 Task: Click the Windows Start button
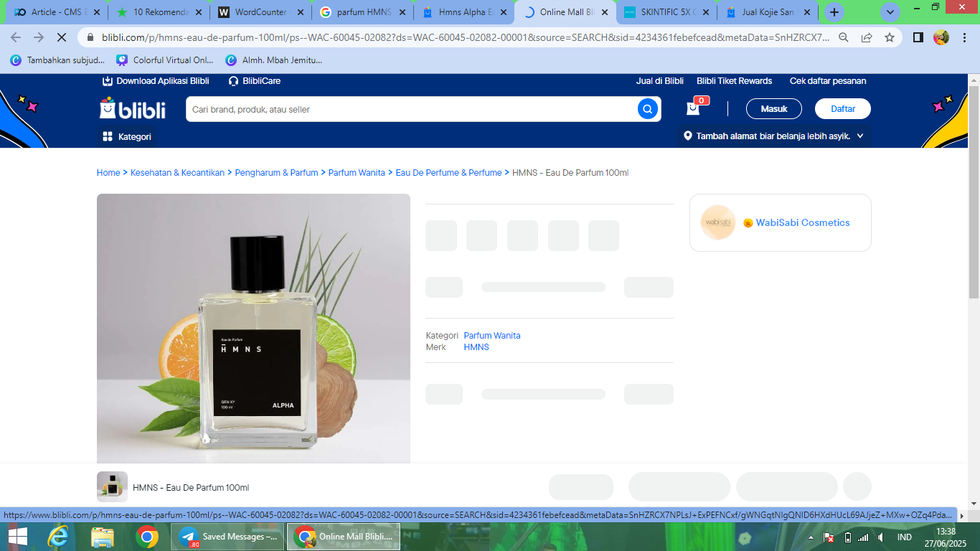click(x=17, y=537)
